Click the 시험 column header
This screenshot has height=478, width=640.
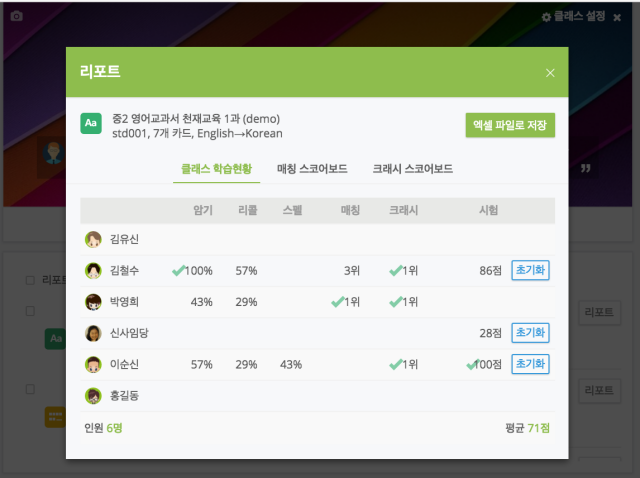(x=489, y=211)
